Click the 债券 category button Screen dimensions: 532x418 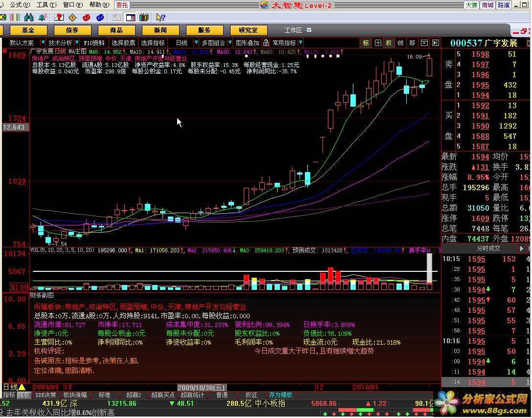point(72,30)
